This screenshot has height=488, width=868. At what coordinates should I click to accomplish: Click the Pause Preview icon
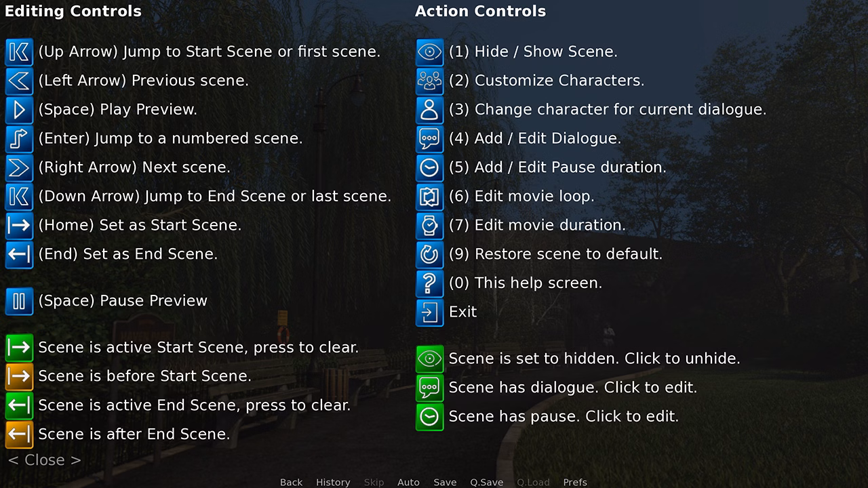point(19,302)
